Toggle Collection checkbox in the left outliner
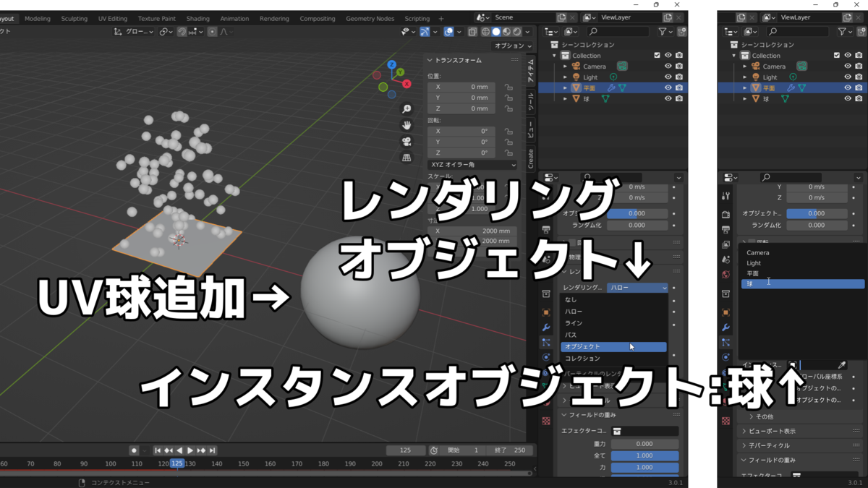Image resolution: width=868 pixels, height=488 pixels. [657, 55]
